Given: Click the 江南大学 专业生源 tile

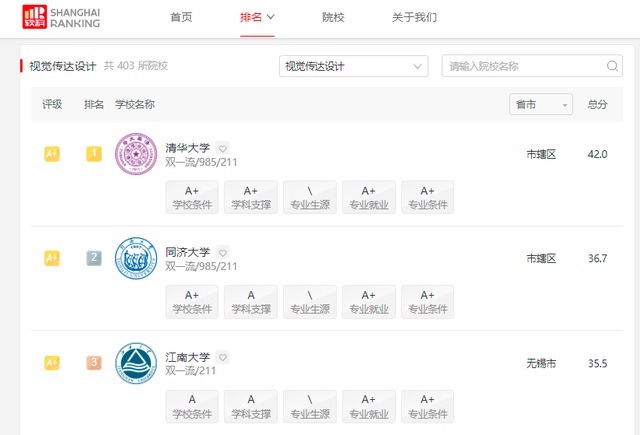Looking at the screenshot, I should tap(310, 406).
